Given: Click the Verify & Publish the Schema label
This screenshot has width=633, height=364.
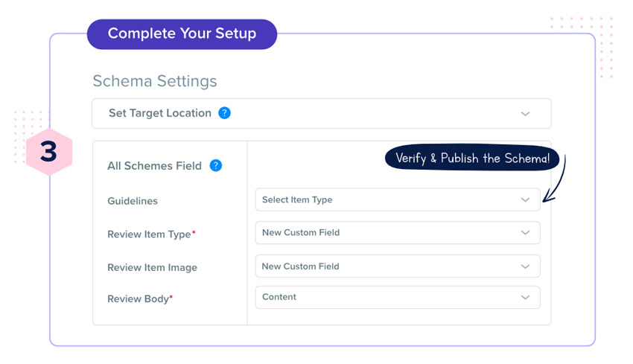Looking at the screenshot, I should [x=472, y=158].
